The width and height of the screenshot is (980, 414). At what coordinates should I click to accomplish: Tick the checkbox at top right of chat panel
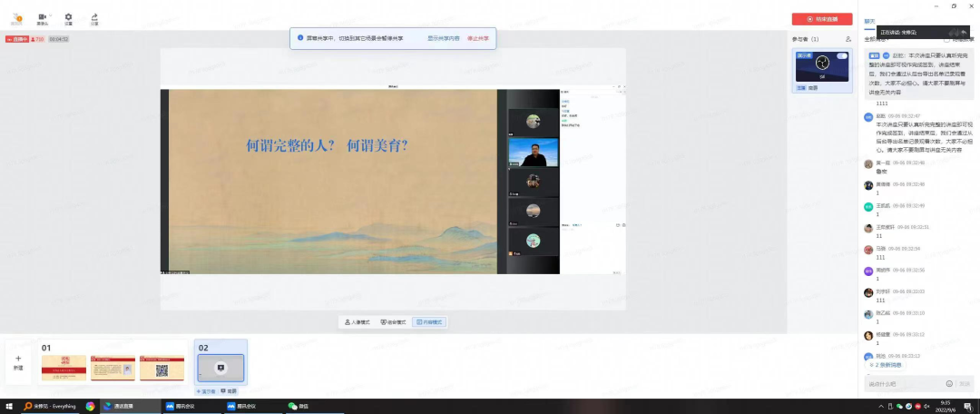click(946, 39)
